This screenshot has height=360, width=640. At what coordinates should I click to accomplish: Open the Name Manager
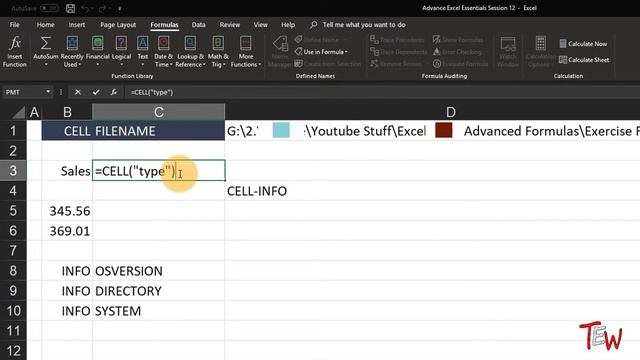tap(280, 51)
